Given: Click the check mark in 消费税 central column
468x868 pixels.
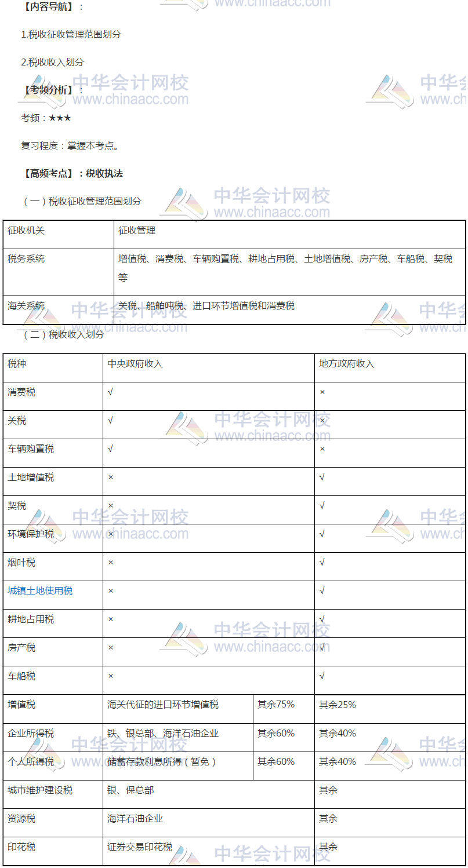Looking at the screenshot, I should (x=110, y=392).
